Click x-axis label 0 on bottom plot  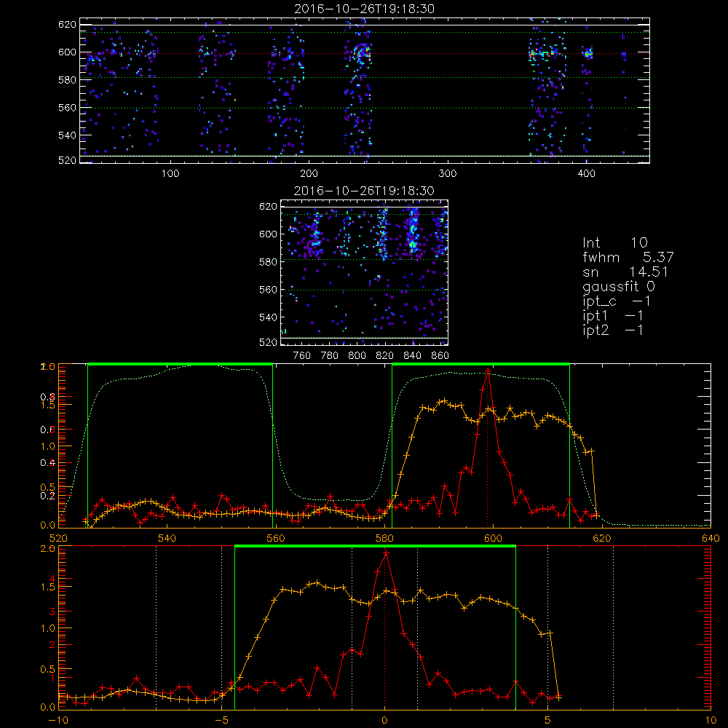point(384,721)
